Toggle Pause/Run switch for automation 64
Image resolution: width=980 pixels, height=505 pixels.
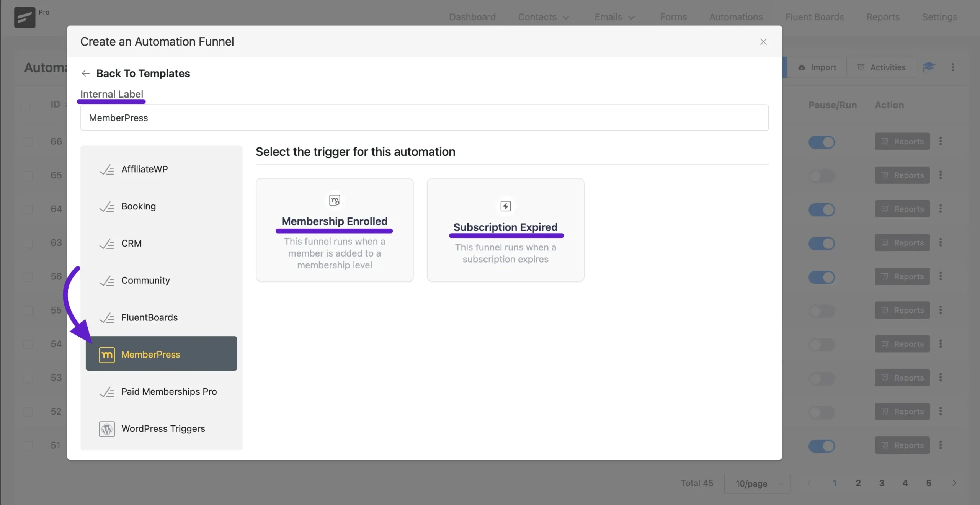pos(822,209)
